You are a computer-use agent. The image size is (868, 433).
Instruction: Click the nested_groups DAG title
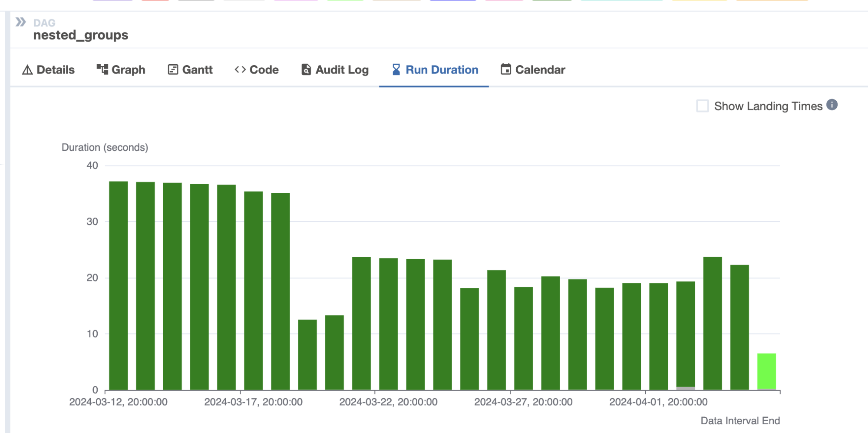pyautogui.click(x=81, y=35)
